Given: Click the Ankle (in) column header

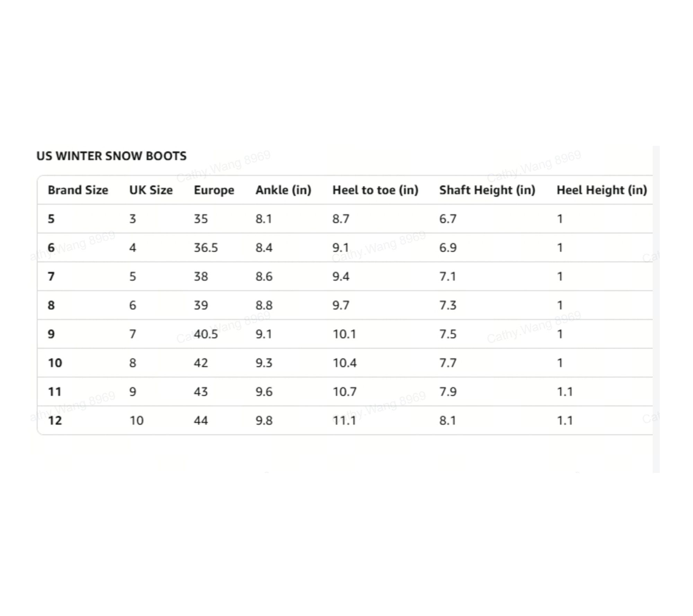Looking at the screenshot, I should [x=283, y=190].
